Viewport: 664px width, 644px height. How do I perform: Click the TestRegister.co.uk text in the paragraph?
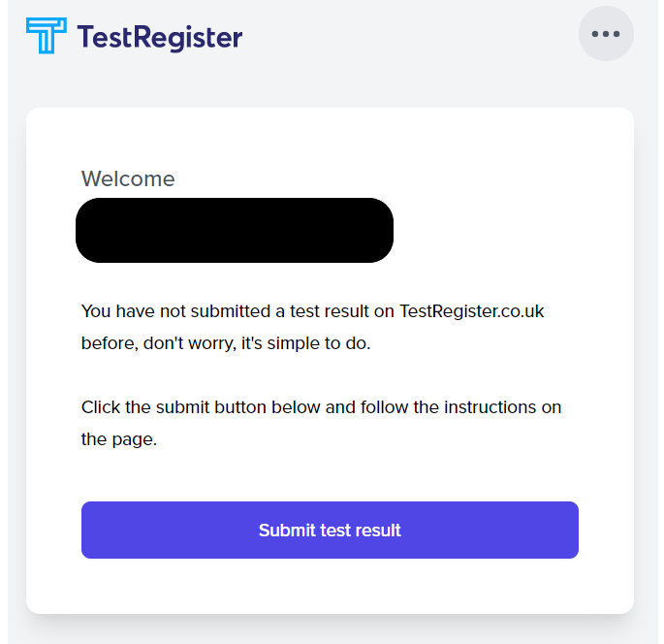(471, 311)
